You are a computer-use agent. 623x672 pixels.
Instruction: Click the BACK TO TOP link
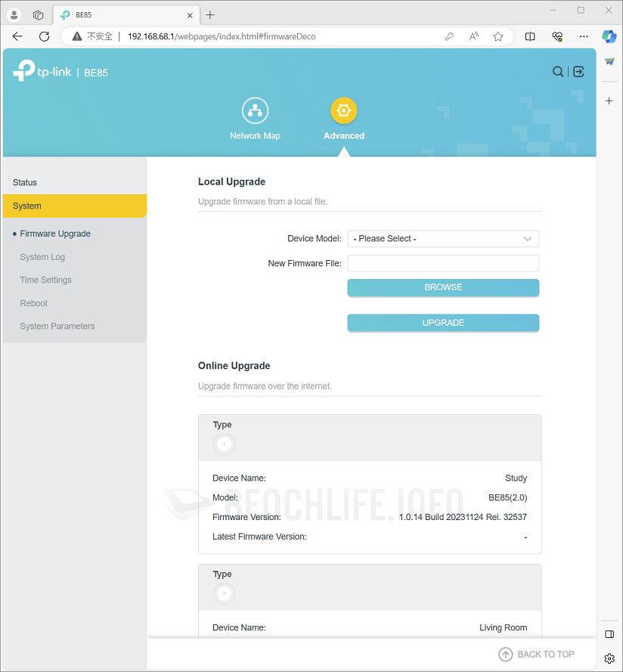click(x=536, y=654)
